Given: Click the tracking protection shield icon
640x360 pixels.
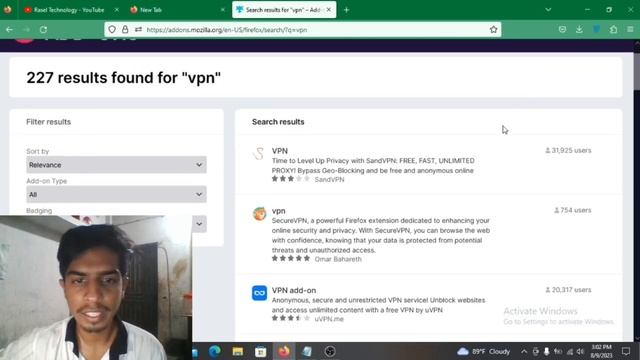Looking at the screenshot, I should coord(112,29).
